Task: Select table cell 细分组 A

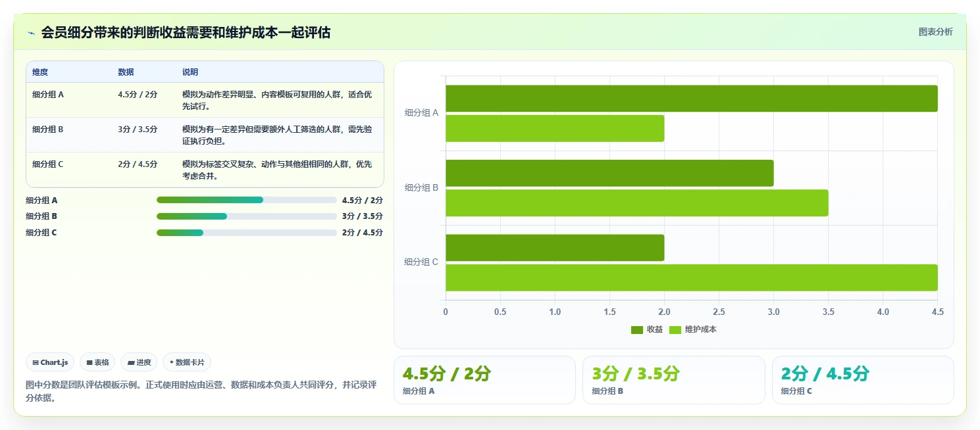Action: (48, 94)
